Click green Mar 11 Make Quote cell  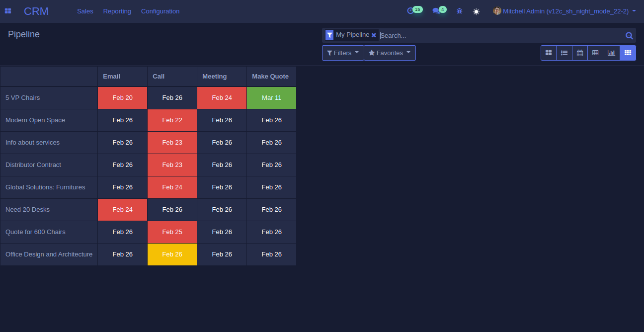[x=271, y=98]
